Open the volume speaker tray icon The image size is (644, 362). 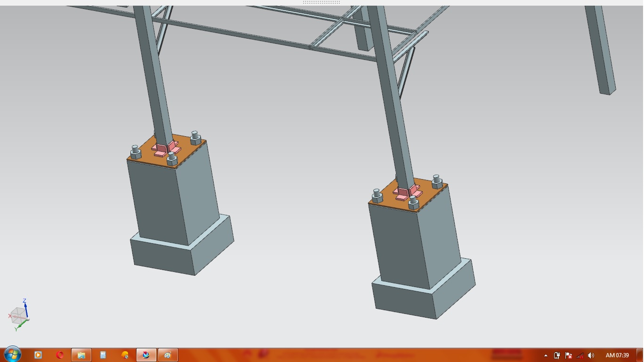pyautogui.click(x=591, y=355)
